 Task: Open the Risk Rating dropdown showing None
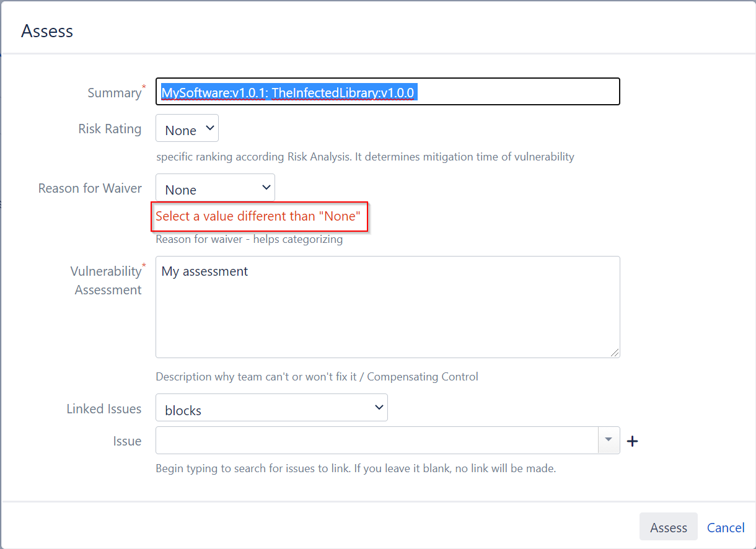coord(186,128)
